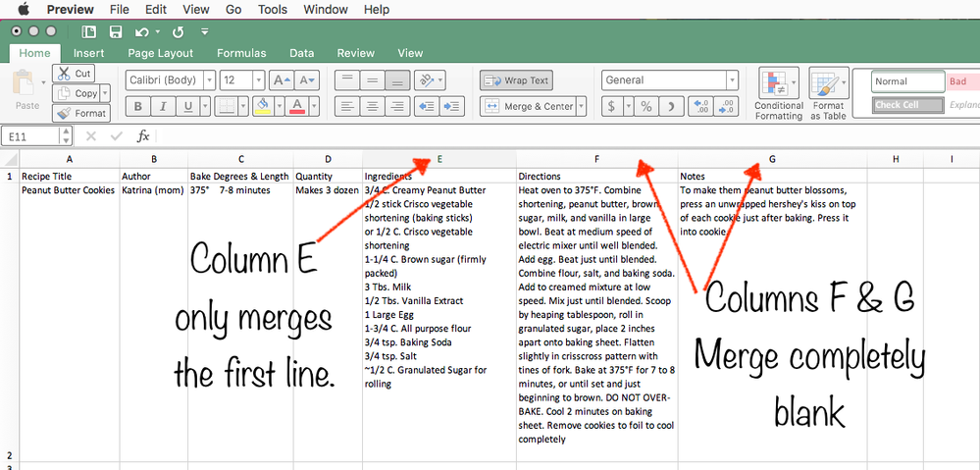
Task: Apply yellow fill color with the paint bucket
Action: pyautogui.click(x=264, y=106)
